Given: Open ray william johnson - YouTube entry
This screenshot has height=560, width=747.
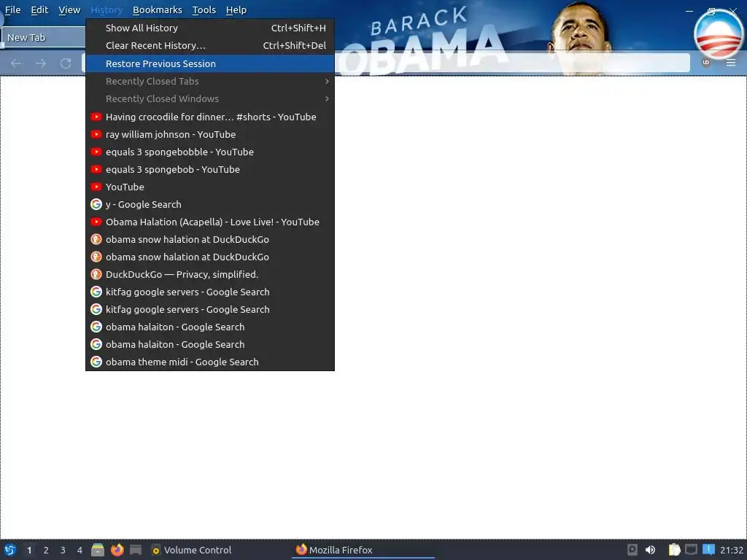Looking at the screenshot, I should click(210, 134).
